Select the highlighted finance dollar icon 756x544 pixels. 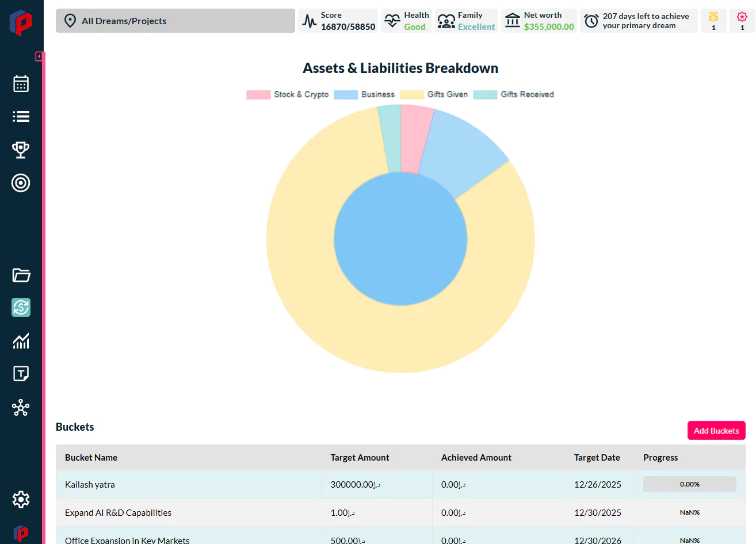[x=21, y=308]
